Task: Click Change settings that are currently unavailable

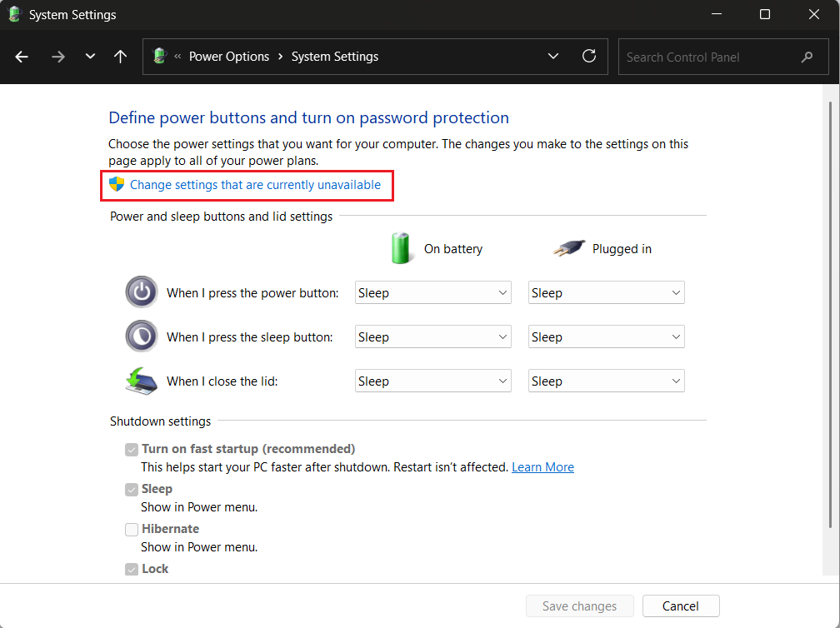Action: [255, 185]
